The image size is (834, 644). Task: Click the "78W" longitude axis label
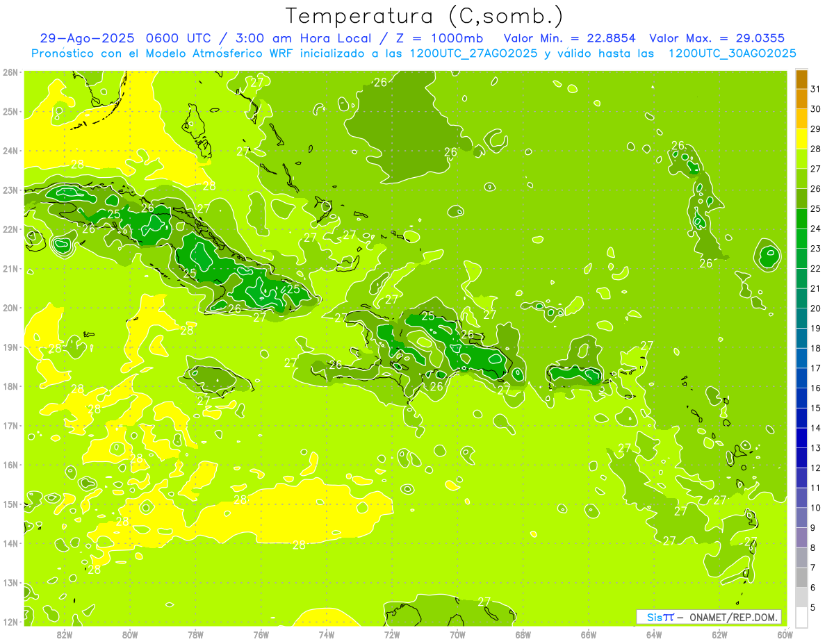[x=195, y=634]
